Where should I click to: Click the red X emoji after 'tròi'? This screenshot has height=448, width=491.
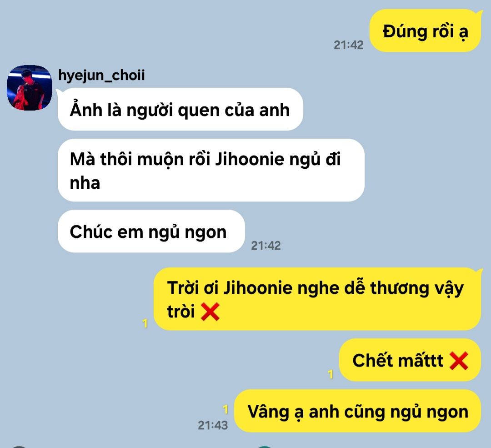[x=210, y=312]
